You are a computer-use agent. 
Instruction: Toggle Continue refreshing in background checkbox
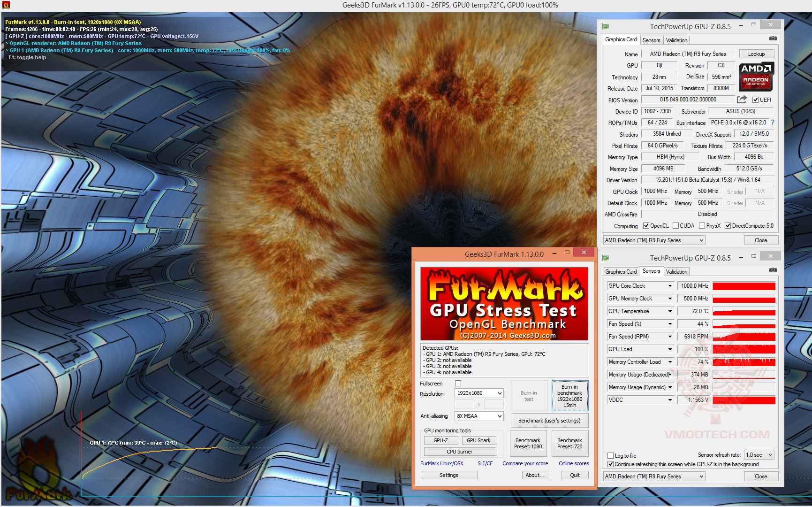point(610,464)
